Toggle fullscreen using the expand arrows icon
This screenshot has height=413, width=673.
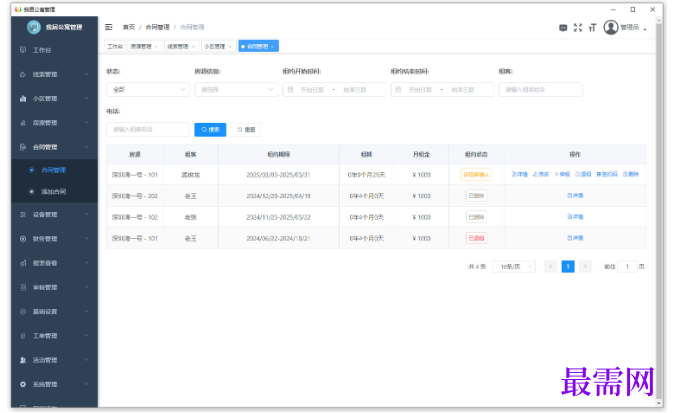(578, 27)
